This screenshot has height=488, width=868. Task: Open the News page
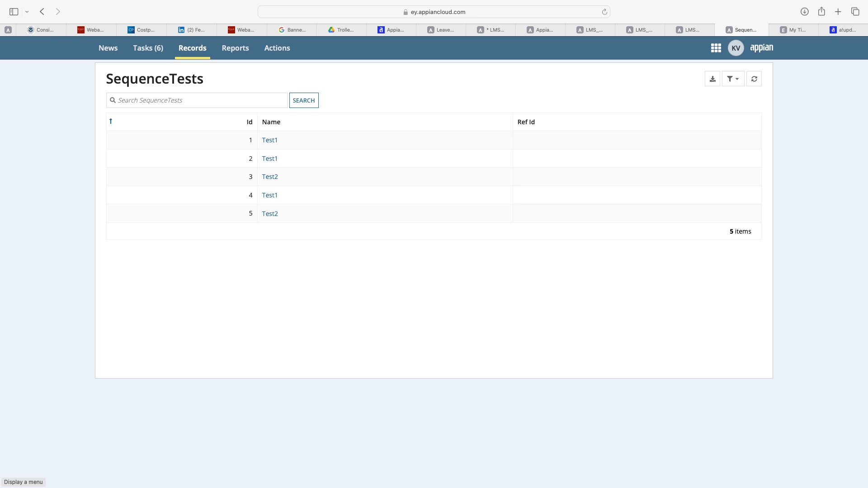tap(108, 48)
